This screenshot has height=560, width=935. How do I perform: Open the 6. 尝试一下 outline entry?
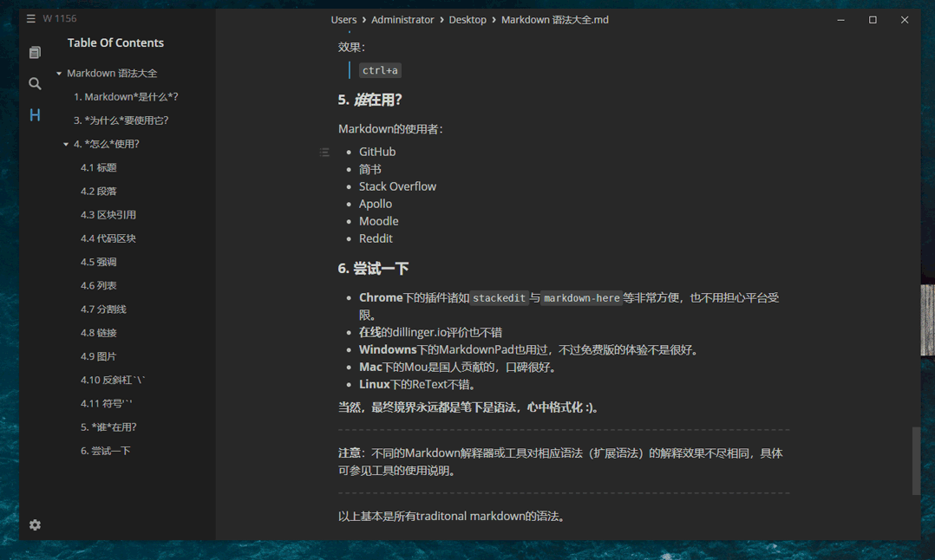pyautogui.click(x=107, y=450)
